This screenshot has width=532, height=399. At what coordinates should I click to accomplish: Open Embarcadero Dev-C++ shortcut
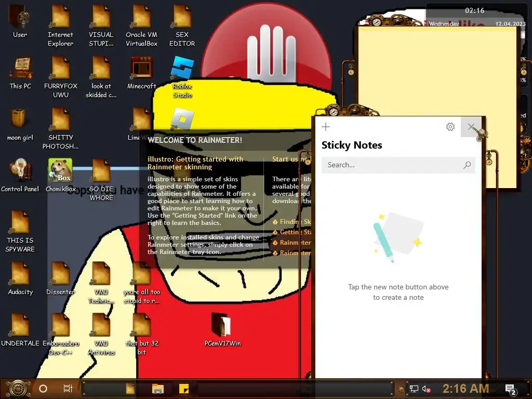tap(60, 334)
